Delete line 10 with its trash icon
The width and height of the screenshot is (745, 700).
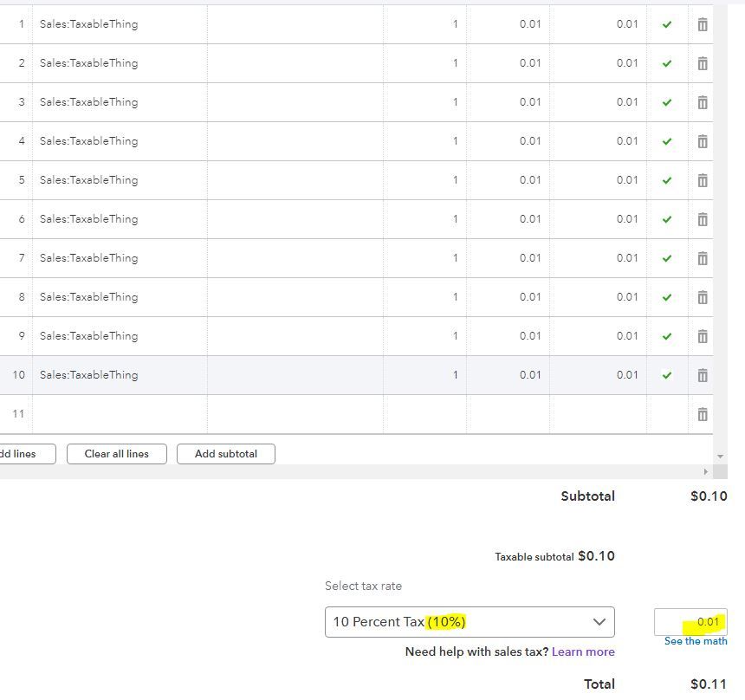703,375
